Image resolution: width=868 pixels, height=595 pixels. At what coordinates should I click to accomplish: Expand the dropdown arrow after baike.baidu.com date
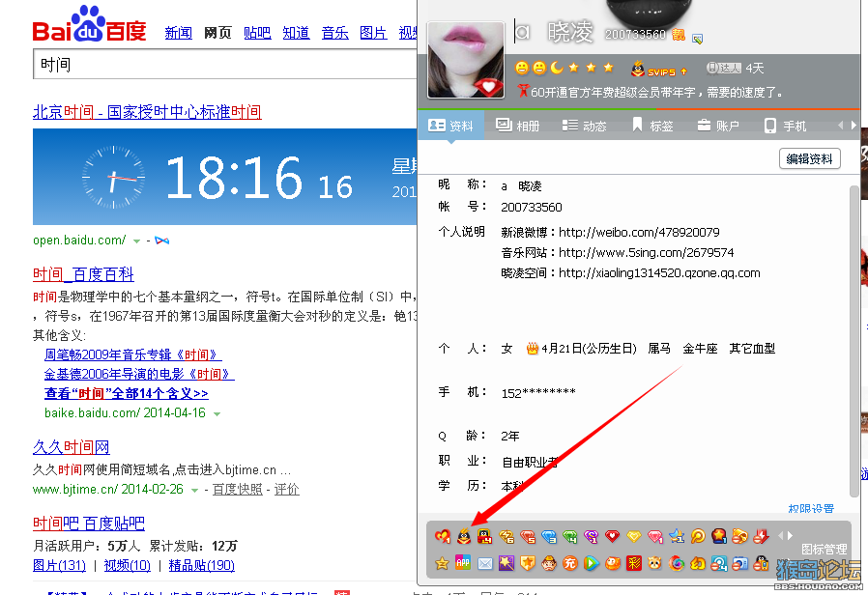point(217,413)
